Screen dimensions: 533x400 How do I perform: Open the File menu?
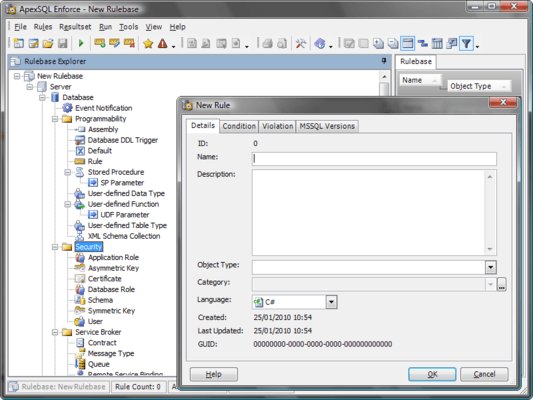pos(20,27)
